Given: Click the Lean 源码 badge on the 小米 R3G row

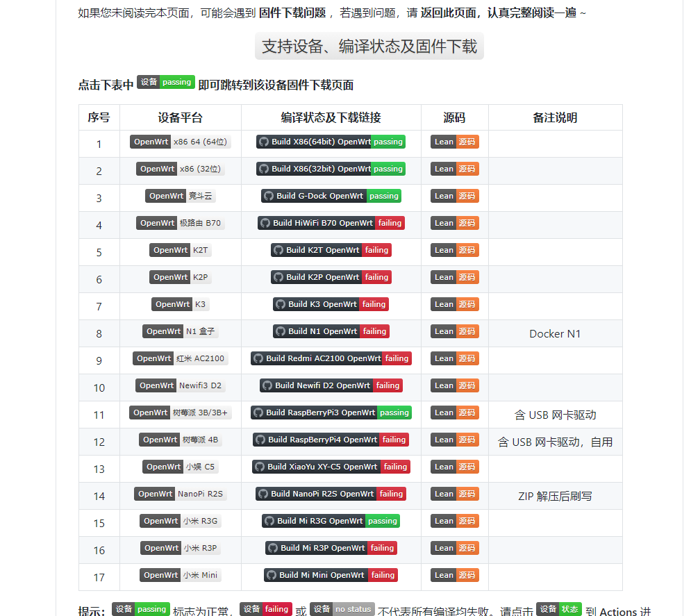Looking at the screenshot, I should pyautogui.click(x=455, y=520).
